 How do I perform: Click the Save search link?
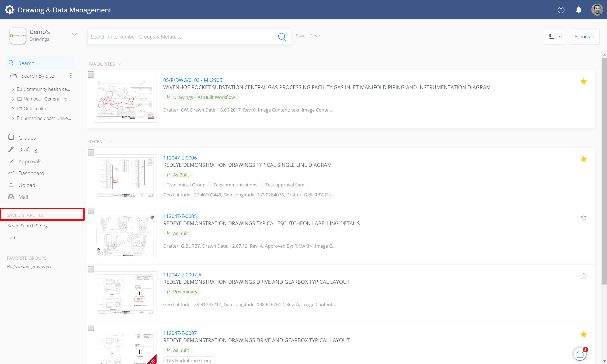click(301, 36)
